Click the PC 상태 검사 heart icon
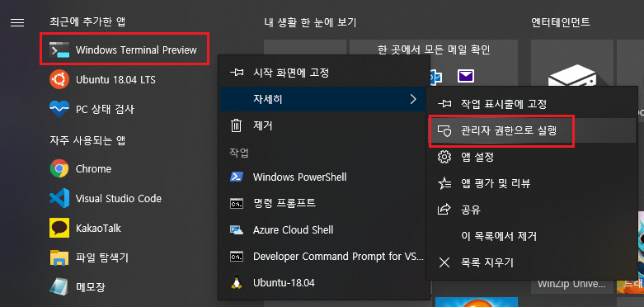The height and width of the screenshot is (307, 644). tap(59, 109)
